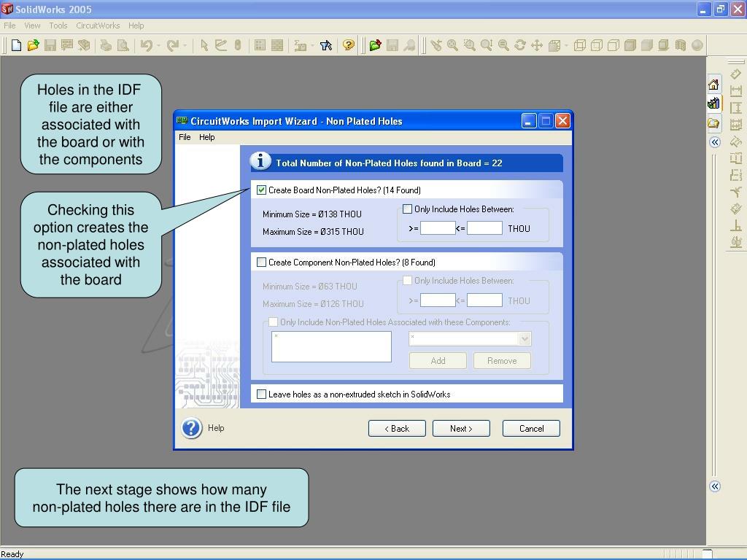Click the grayed Save disk icon
The image size is (747, 560).
(50, 45)
